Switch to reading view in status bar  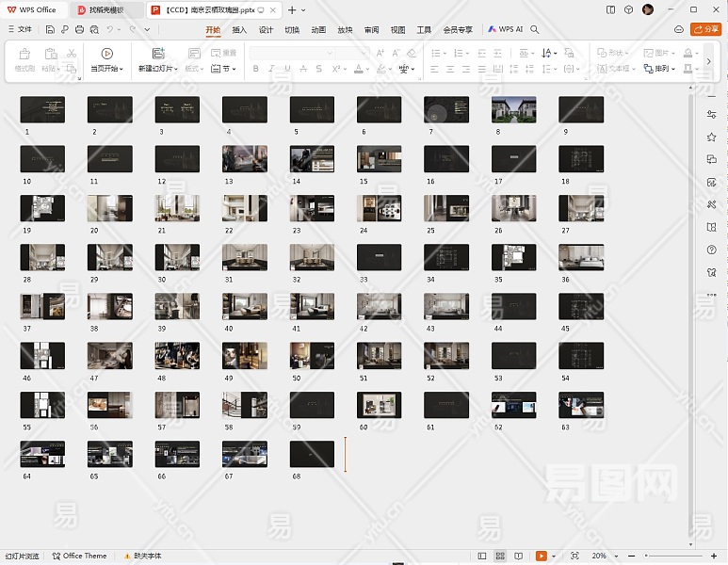click(x=519, y=557)
